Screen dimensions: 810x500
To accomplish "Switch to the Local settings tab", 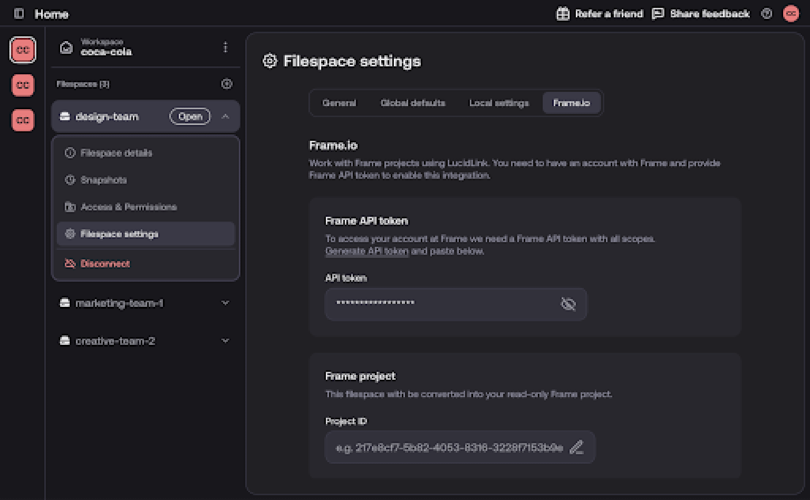I will [x=499, y=103].
